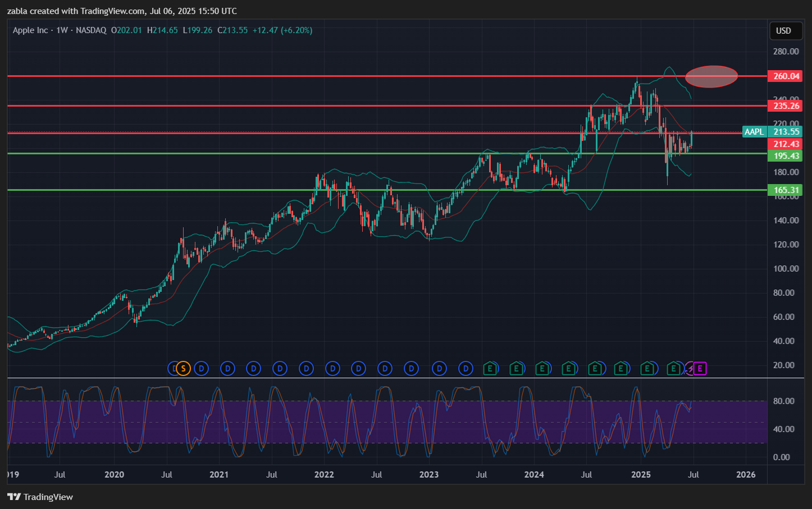Click the 235.26 red price label

click(x=785, y=106)
